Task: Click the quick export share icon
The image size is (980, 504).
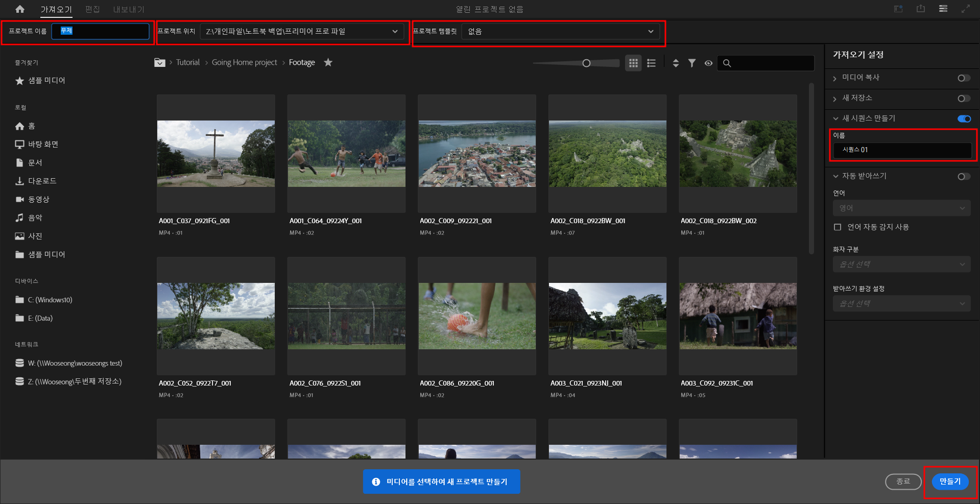Action: (921, 9)
